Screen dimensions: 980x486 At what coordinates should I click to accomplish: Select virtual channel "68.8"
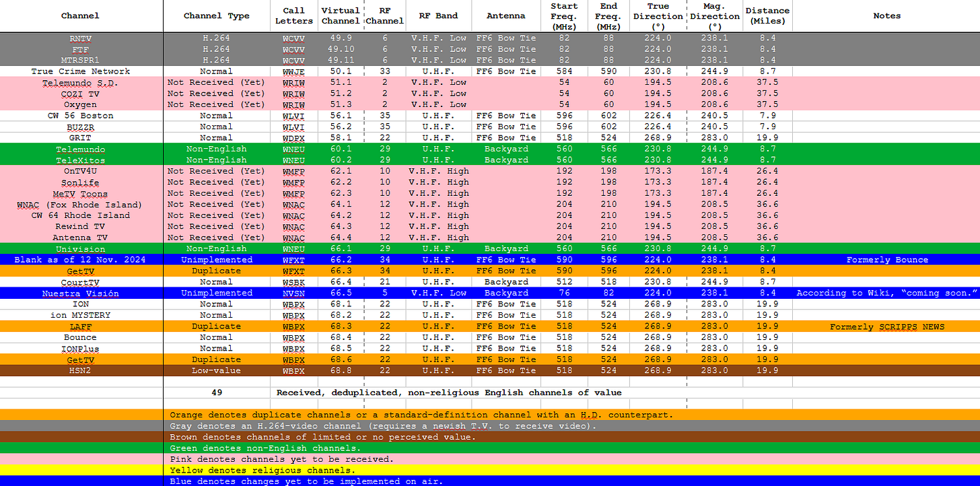coord(341,371)
